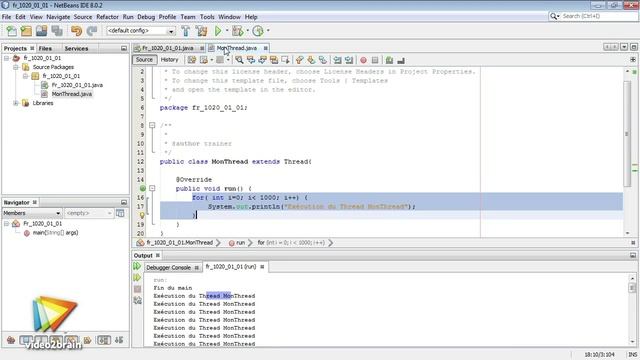Switch to Debugger Console output tab
This screenshot has height=360, width=640.
(169, 267)
